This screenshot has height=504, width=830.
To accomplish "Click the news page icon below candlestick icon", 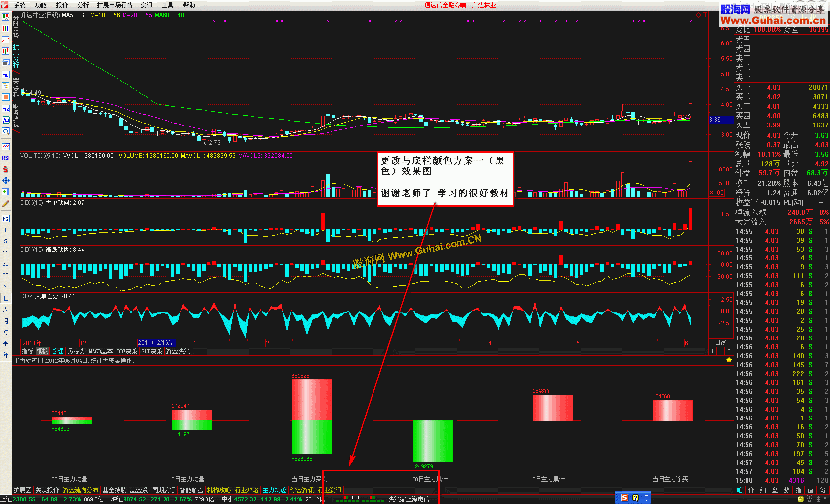I will click(x=6, y=63).
